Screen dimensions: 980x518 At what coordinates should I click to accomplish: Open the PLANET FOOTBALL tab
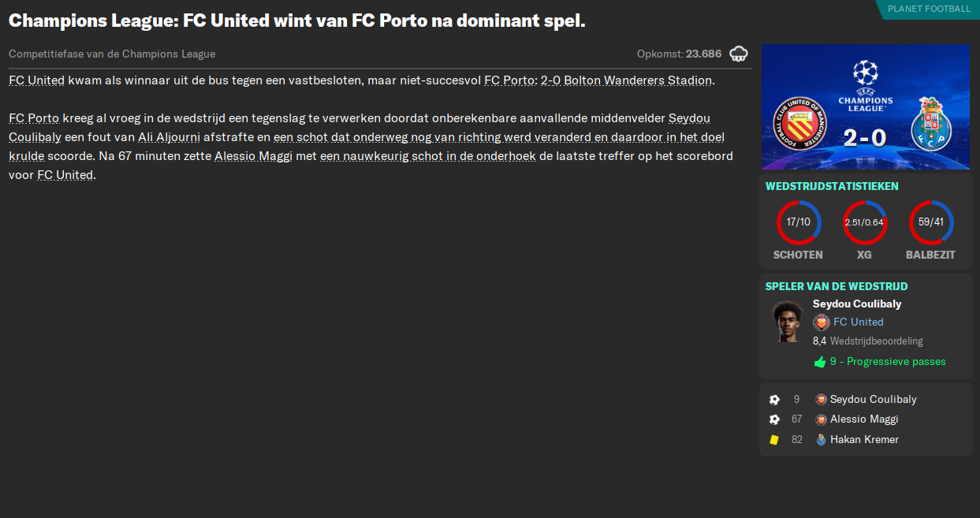(930, 9)
